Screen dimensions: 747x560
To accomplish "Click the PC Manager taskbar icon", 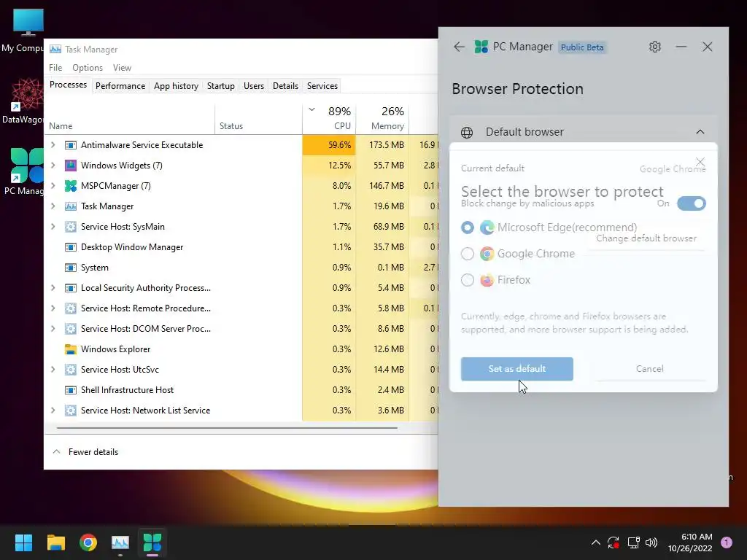I will click(x=152, y=542).
